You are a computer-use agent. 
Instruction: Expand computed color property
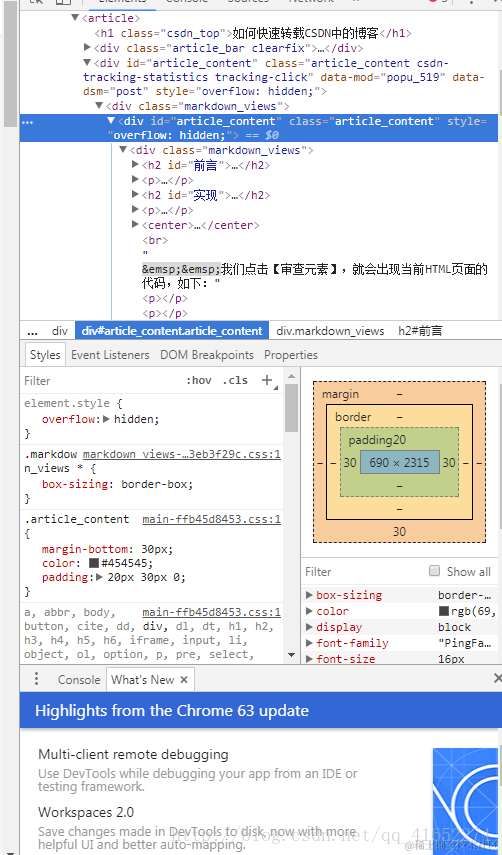[x=309, y=611]
